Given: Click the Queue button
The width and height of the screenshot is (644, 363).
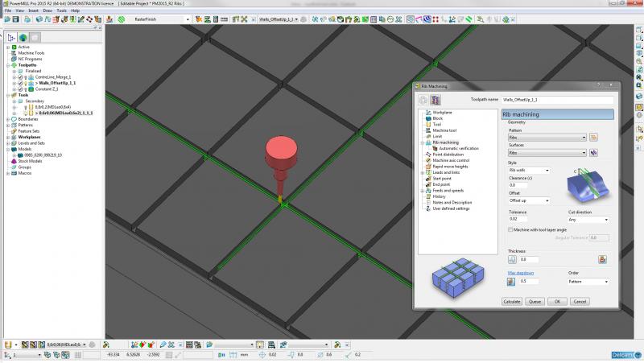Looking at the screenshot, I should [x=535, y=301].
